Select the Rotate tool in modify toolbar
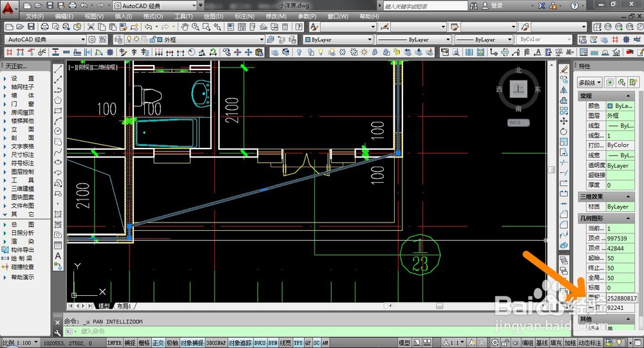This screenshot has height=348, width=644. tap(564, 131)
